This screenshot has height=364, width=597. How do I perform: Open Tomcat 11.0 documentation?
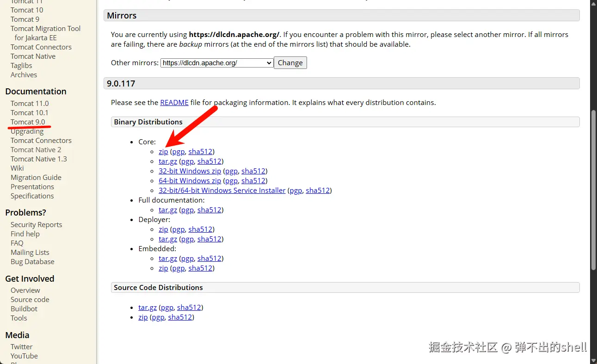(30, 103)
